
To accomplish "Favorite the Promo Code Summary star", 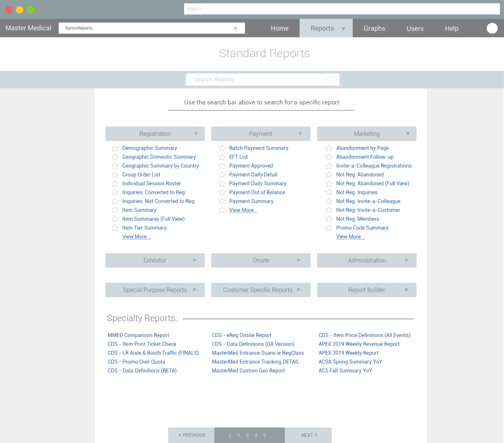I will pyautogui.click(x=329, y=228).
